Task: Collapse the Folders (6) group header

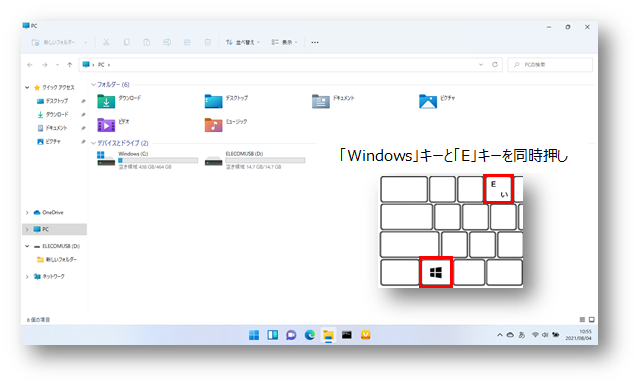Action: [93, 85]
